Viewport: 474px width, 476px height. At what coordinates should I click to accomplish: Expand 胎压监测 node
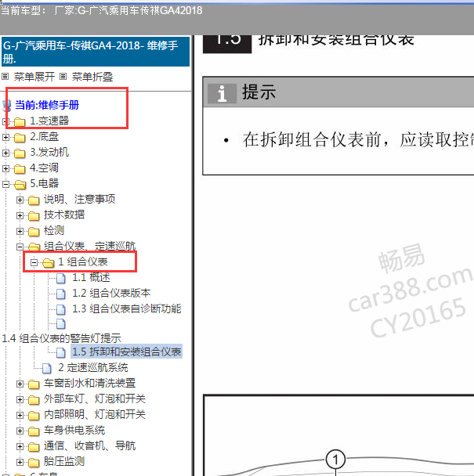tap(20, 462)
